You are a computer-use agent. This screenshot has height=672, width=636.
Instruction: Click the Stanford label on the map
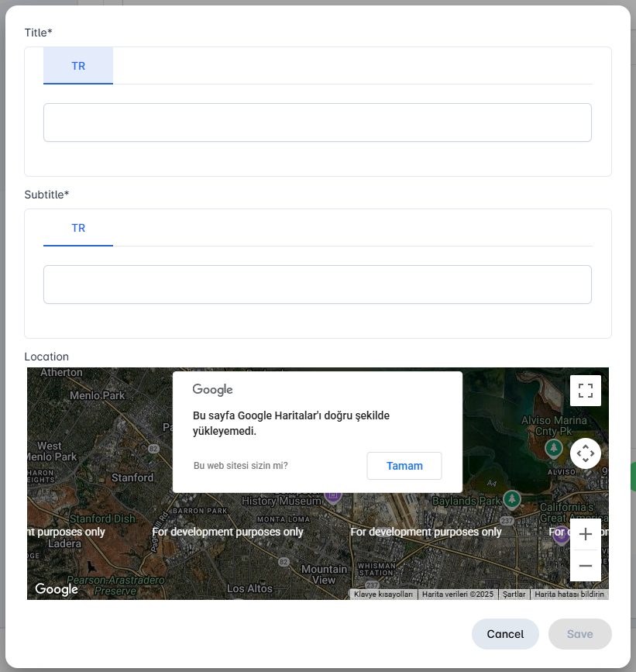pos(132,477)
